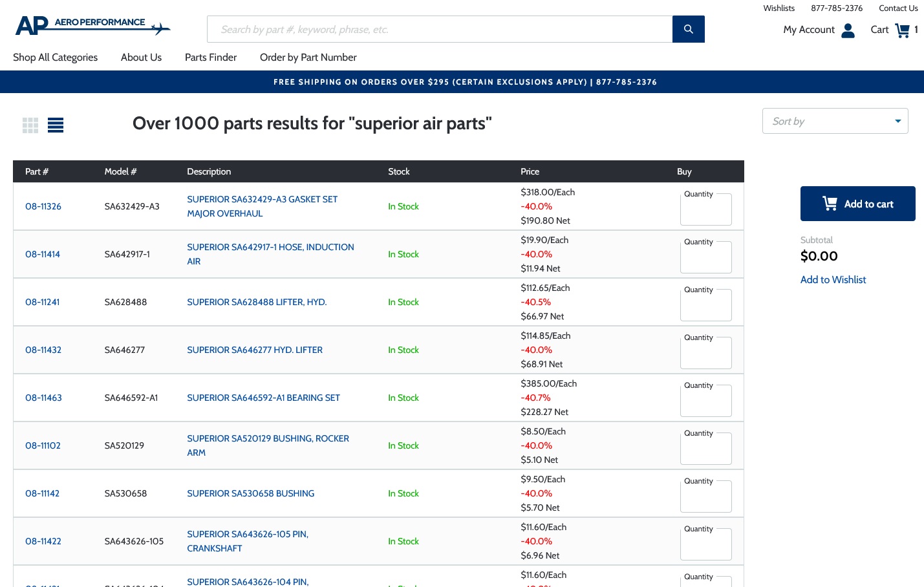Click model number SA646592-A1 cell
This screenshot has height=587, width=924.
131,398
